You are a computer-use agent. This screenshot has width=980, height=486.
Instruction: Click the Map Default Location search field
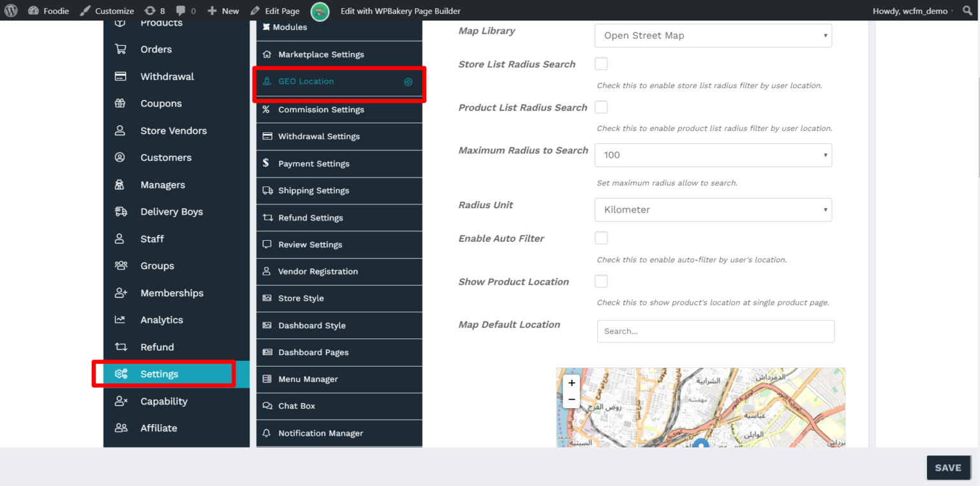715,331
